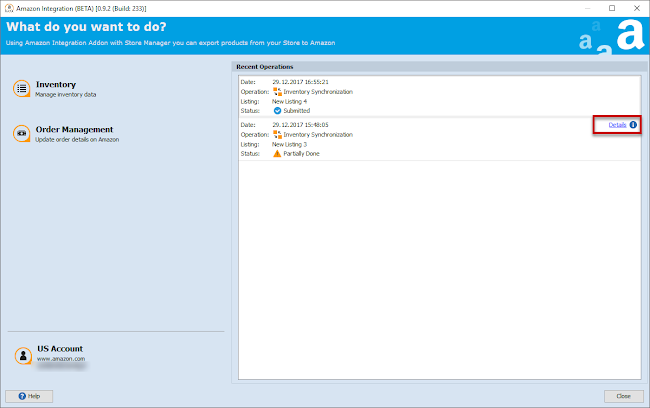This screenshot has width=650, height=408.
Task: Click the 'New Listing 4' listing value
Action: click(289, 101)
